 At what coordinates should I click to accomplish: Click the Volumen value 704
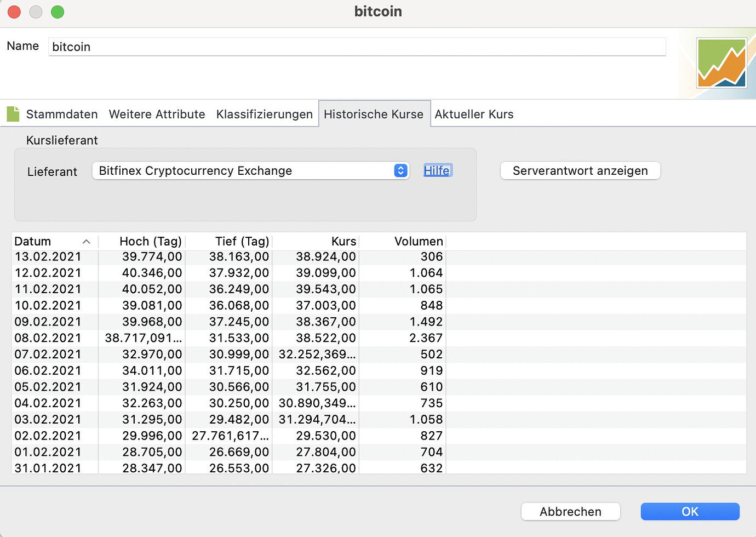(432, 452)
